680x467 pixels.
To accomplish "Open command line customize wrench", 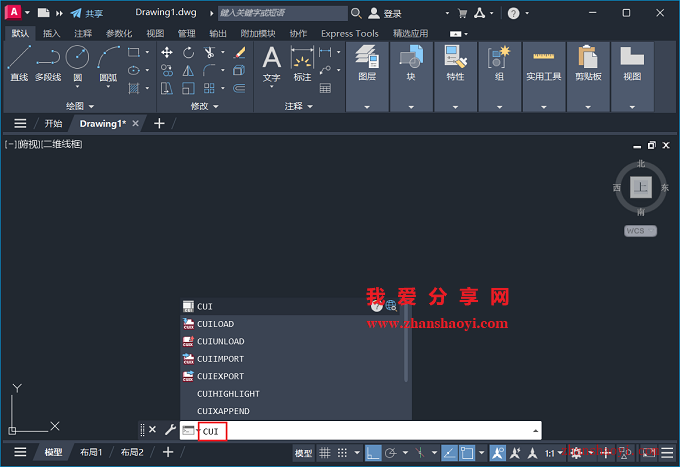I will 170,430.
